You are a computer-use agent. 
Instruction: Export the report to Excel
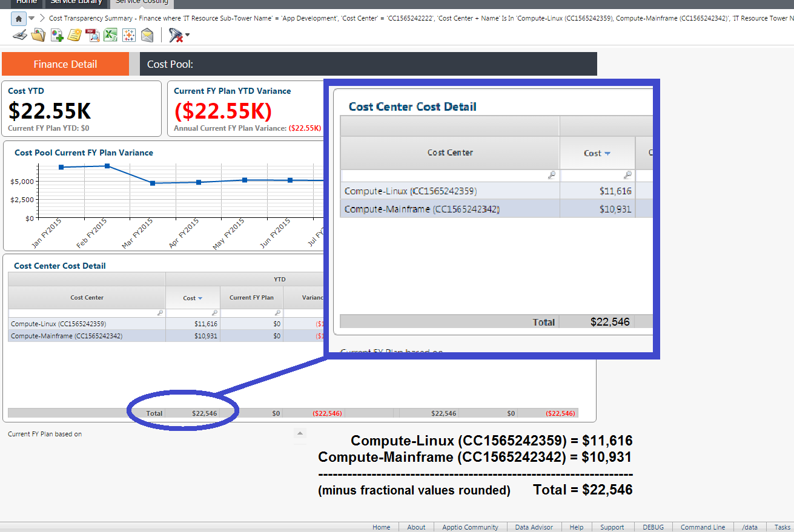pos(110,36)
